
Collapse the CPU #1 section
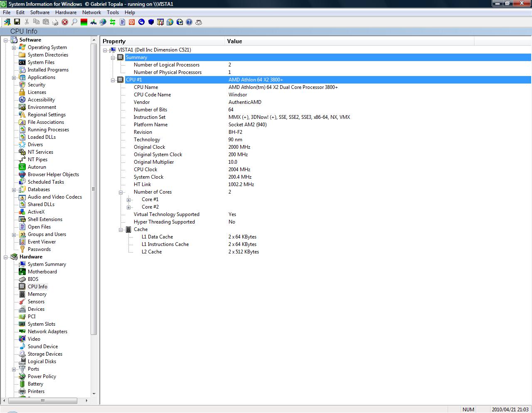click(113, 80)
